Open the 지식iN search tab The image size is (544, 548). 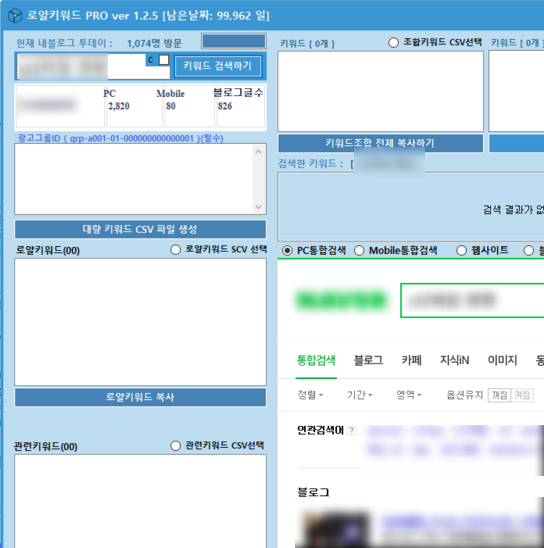tap(454, 360)
